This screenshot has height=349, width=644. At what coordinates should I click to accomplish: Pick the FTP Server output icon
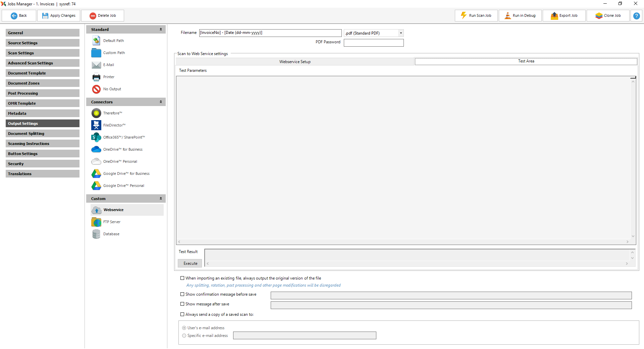[96, 222]
